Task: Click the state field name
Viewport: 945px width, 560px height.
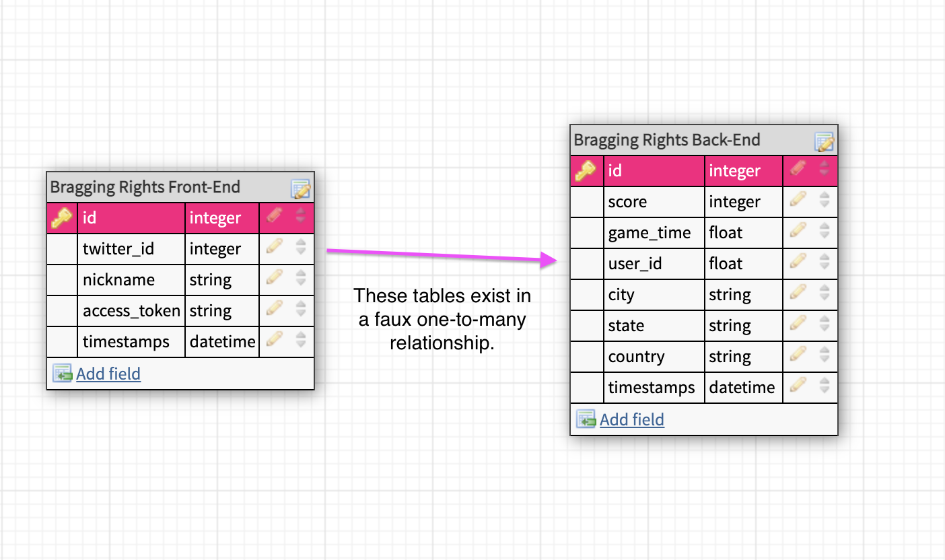Action: click(626, 326)
